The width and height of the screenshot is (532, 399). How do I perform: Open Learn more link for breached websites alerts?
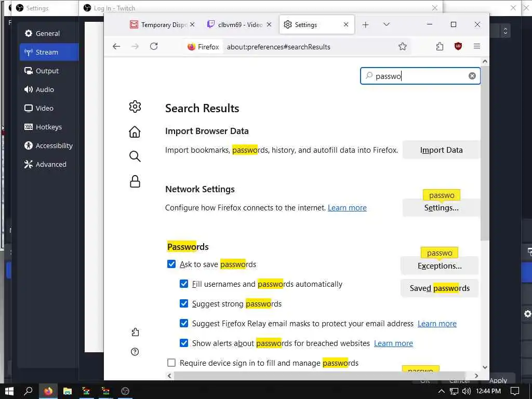tap(393, 343)
